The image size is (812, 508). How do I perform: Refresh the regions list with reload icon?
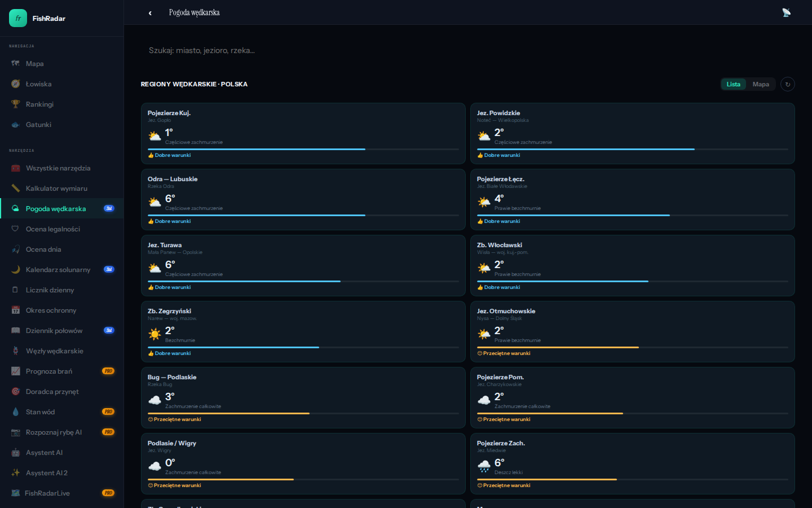[788, 84]
